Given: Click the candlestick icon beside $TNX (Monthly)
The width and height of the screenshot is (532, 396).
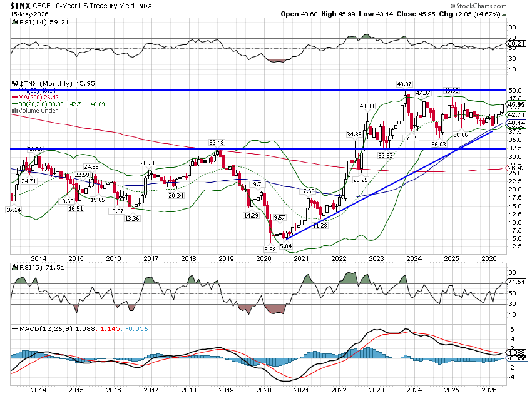Looking at the screenshot, I should pos(14,83).
